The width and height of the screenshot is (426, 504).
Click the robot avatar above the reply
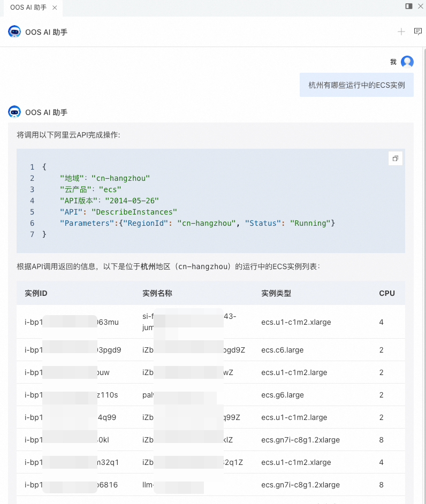click(14, 112)
